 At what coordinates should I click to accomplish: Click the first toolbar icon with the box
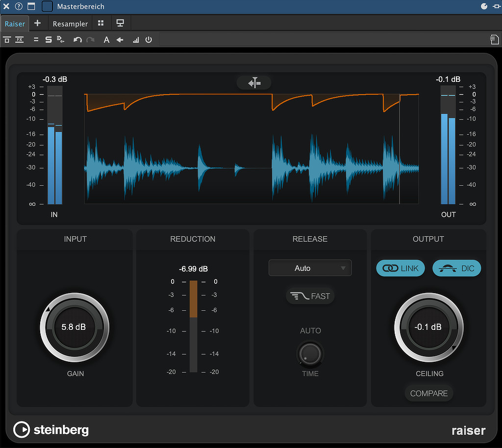tap(7, 40)
